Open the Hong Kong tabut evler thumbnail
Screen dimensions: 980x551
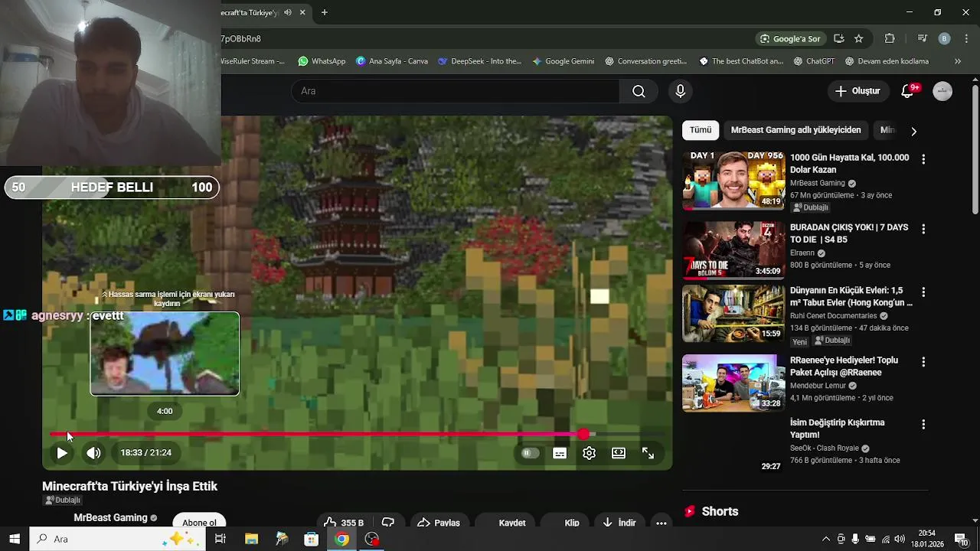733,314
